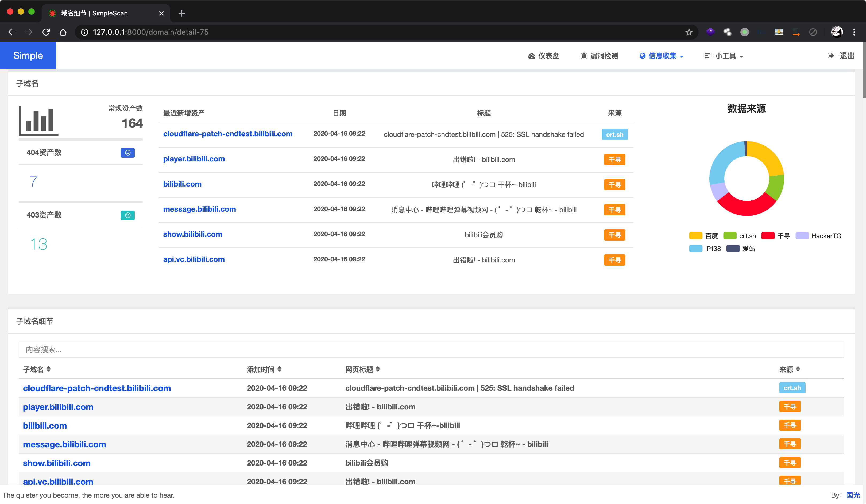The height and width of the screenshot is (504, 866).
Task: Sort table by 网页标题 column
Action: (362, 369)
